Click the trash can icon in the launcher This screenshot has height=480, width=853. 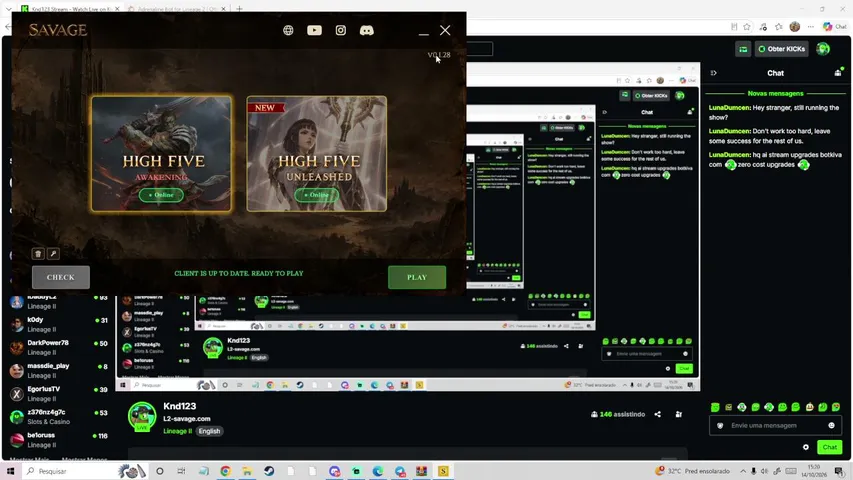[38, 254]
